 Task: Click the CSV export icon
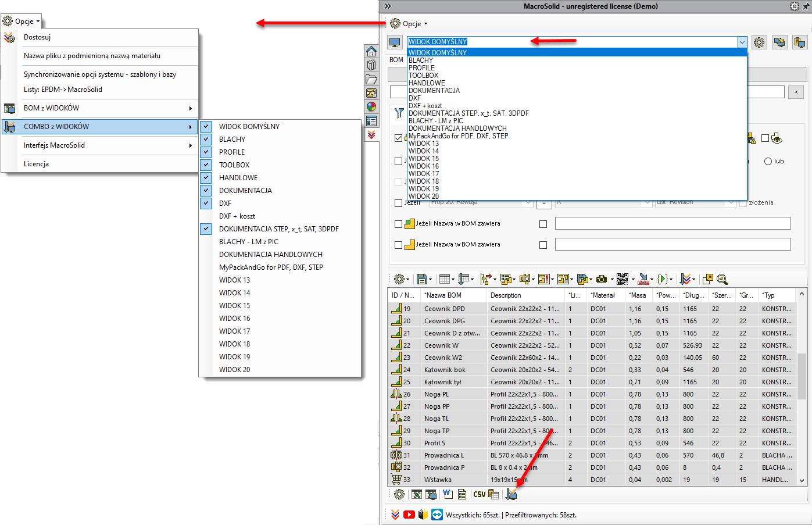[479, 494]
